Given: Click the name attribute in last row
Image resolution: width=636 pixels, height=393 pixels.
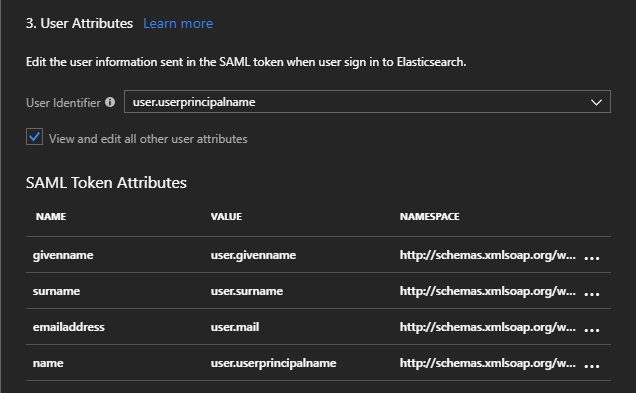Looking at the screenshot, I should pyautogui.click(x=48, y=363).
